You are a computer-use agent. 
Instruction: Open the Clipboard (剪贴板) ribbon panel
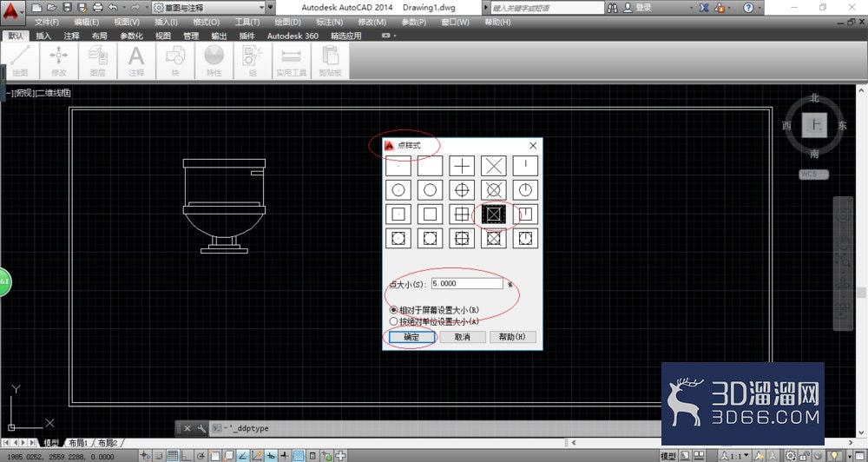[x=330, y=61]
